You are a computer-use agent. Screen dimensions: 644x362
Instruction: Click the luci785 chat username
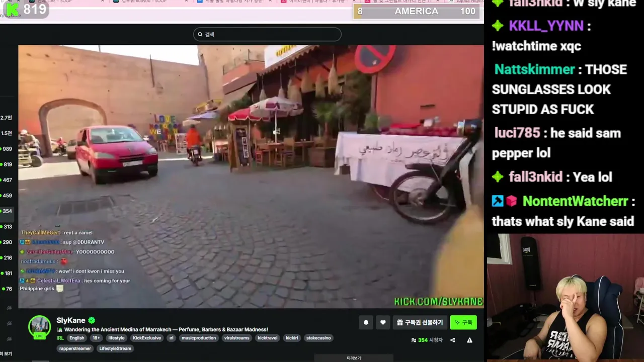tap(517, 133)
